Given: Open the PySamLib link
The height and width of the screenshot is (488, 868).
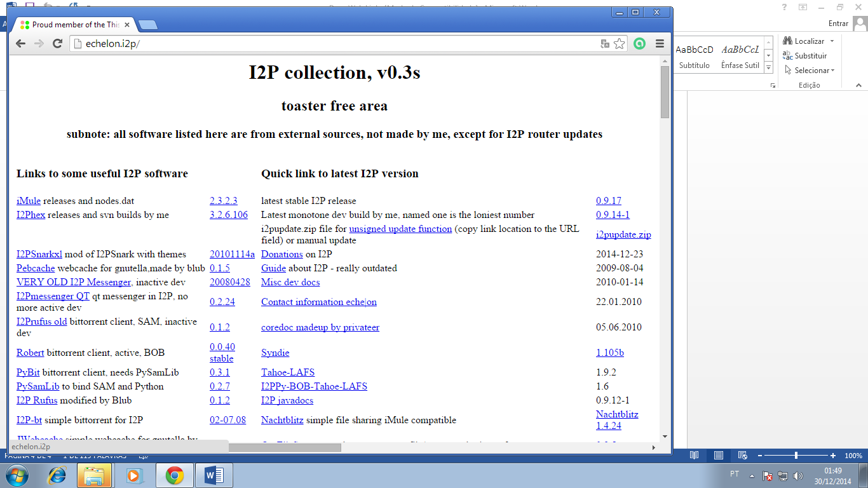Looking at the screenshot, I should (38, 386).
